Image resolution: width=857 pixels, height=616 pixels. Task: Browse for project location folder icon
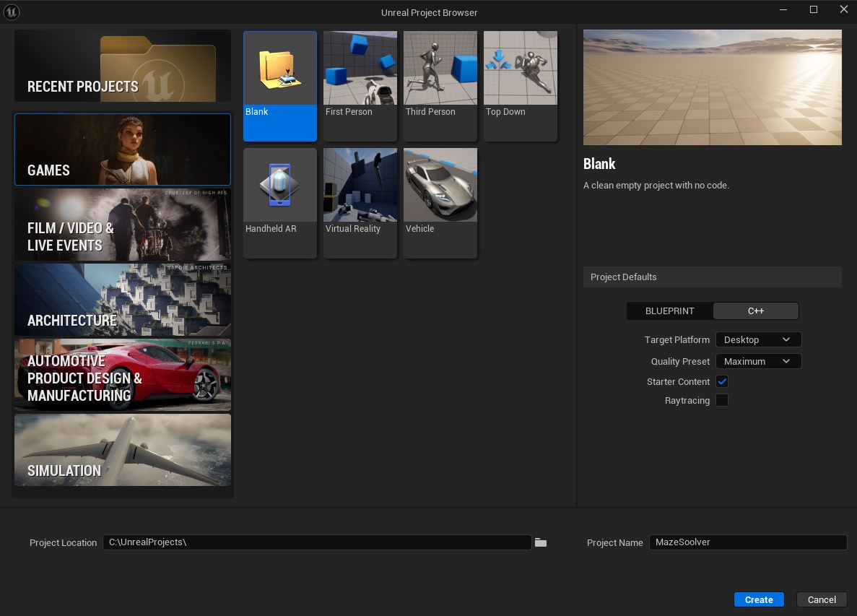point(541,542)
